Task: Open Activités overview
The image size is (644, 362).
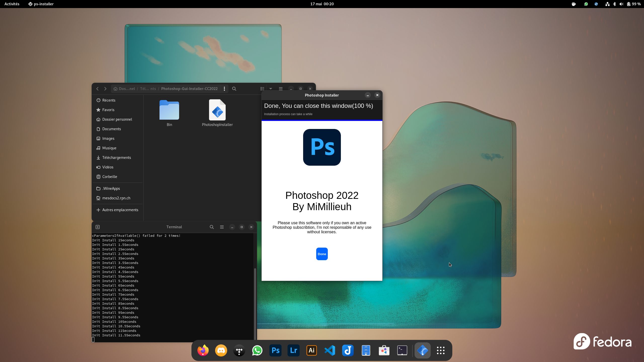Action: [x=12, y=4]
